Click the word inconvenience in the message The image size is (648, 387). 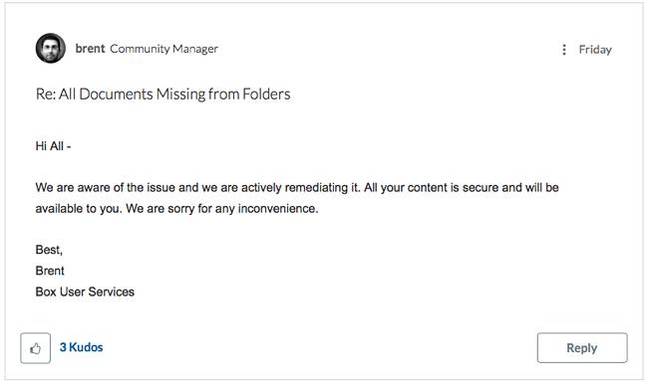coord(278,208)
